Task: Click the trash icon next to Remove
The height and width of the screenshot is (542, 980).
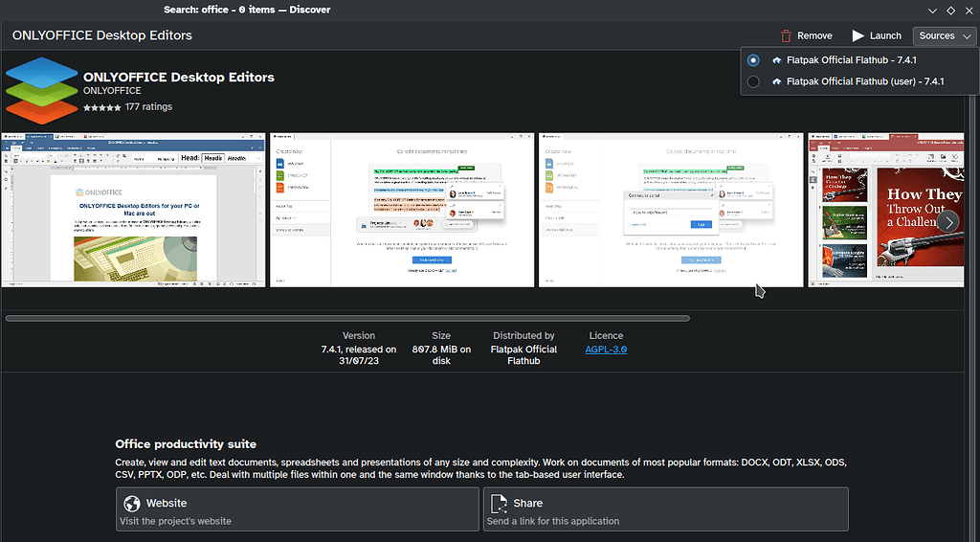Action: (x=787, y=35)
